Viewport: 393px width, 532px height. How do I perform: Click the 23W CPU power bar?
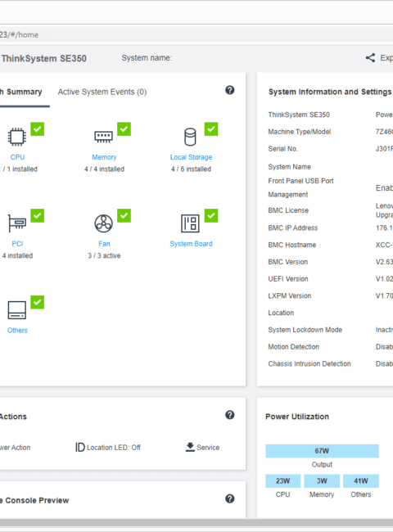tap(282, 480)
